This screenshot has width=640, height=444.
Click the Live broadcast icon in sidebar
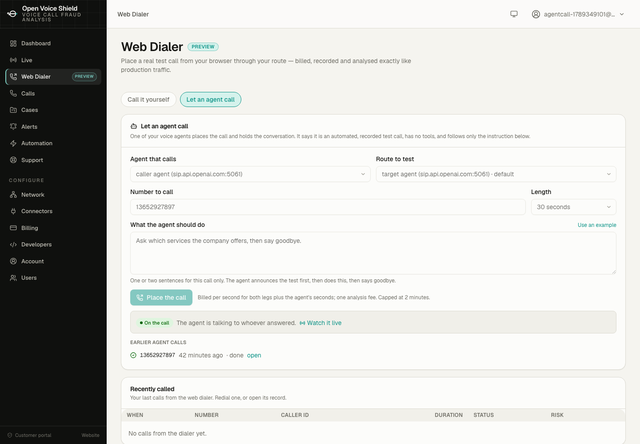tap(13, 60)
